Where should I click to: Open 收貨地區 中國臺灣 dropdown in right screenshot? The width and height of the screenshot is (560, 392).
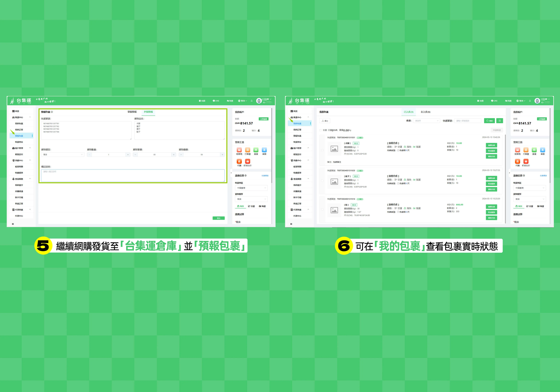point(529,188)
